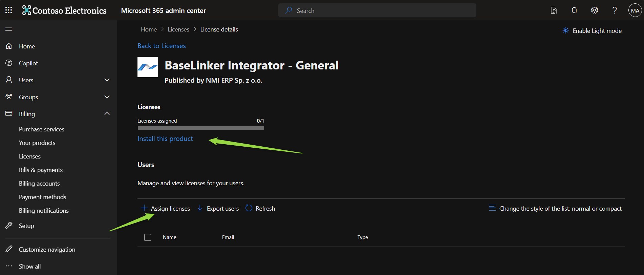644x275 pixels.
Task: Open Payment methods
Action: pos(43,197)
